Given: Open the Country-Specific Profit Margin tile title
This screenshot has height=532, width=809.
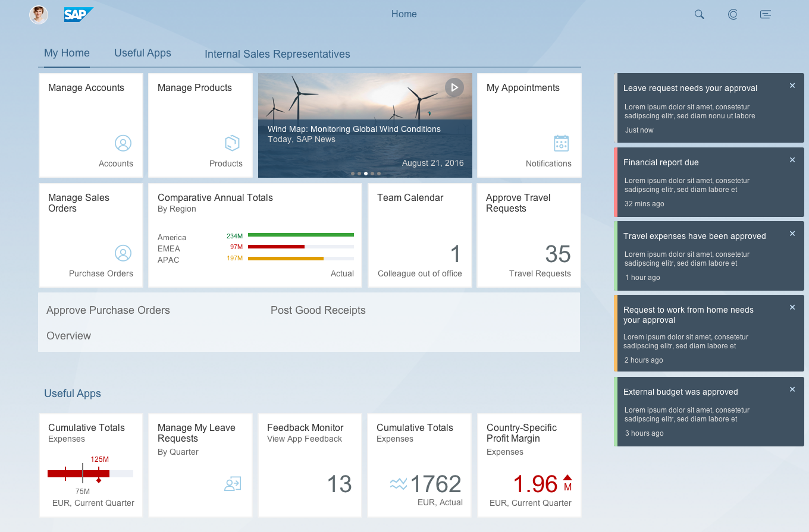Looking at the screenshot, I should click(x=522, y=433).
